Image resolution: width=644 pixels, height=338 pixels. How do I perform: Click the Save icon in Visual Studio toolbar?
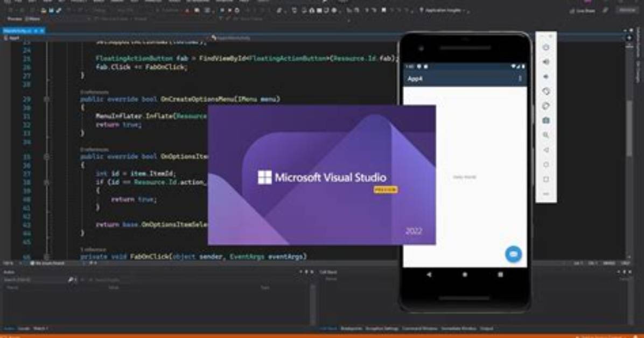[51, 10]
